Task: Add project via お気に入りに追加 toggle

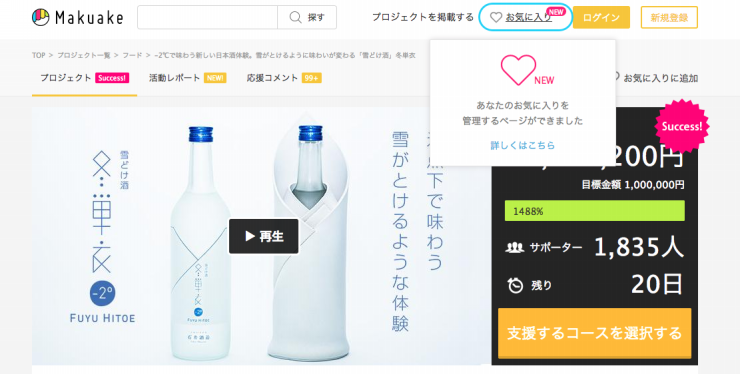Action: (655, 78)
